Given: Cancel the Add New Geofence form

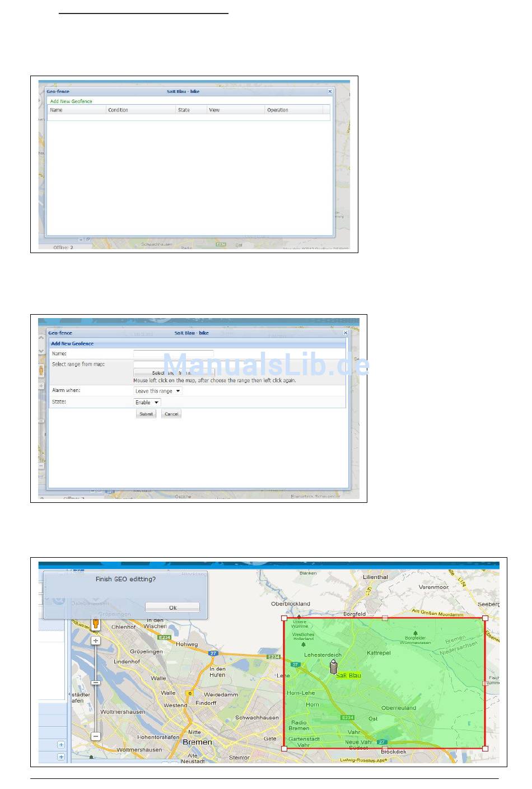Looking at the screenshot, I should pos(171,414).
